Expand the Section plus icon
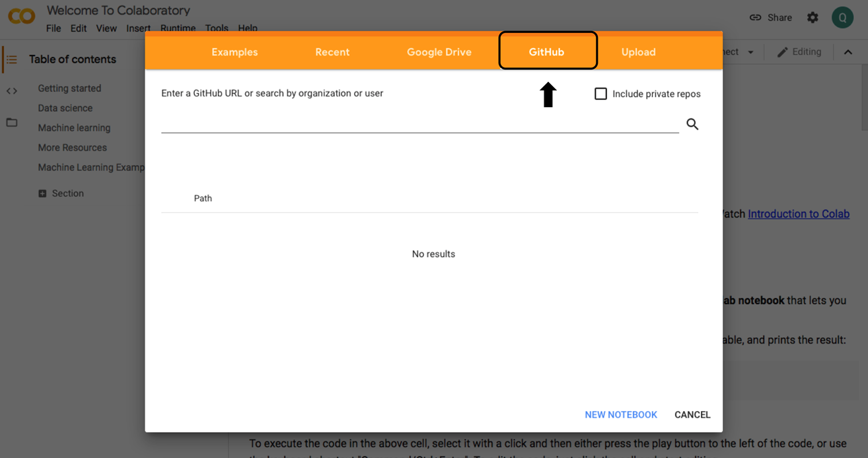The width and height of the screenshot is (868, 458). 42,194
